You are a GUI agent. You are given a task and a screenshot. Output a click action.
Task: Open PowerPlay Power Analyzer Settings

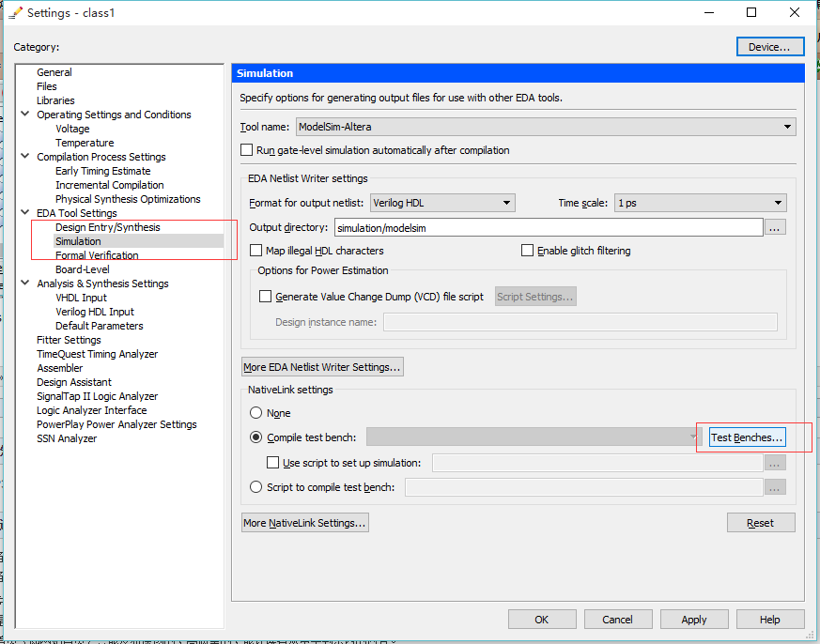pos(116,424)
